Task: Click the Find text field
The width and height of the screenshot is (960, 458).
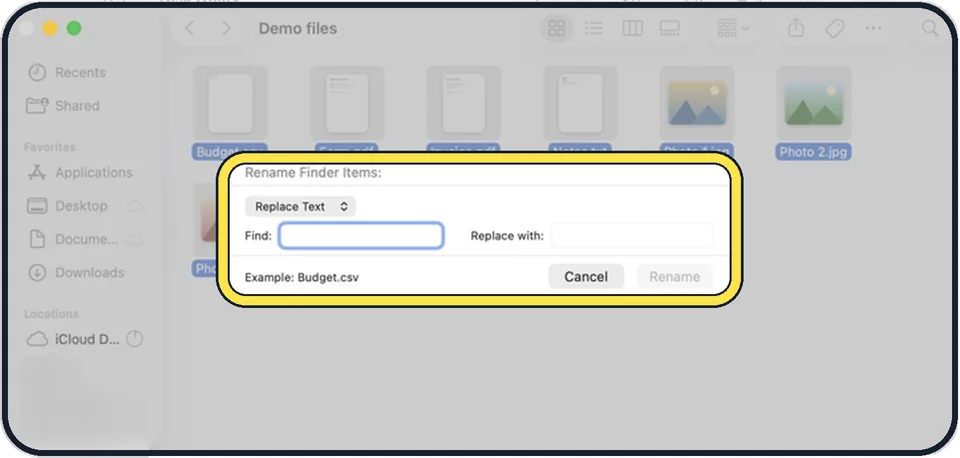Action: point(361,236)
